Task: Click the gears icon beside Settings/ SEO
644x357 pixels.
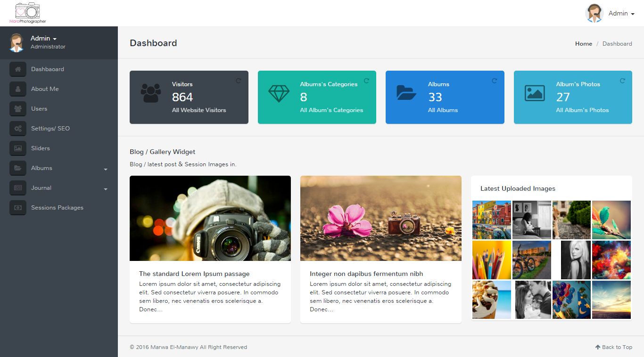Action: (18, 129)
